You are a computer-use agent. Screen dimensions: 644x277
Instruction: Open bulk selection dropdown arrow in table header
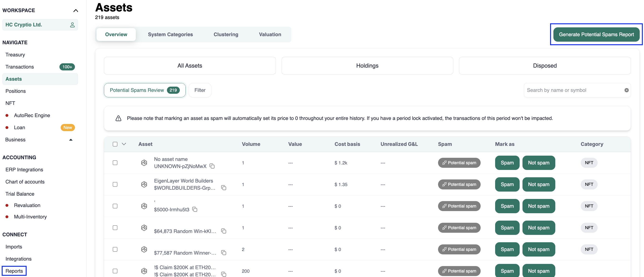point(124,144)
